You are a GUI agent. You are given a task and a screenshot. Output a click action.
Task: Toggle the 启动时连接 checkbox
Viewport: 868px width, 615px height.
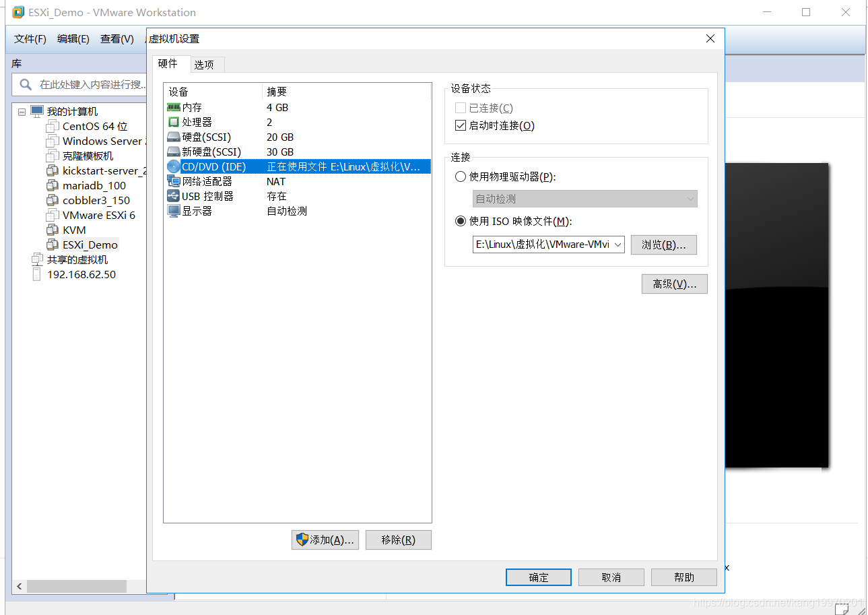point(461,125)
